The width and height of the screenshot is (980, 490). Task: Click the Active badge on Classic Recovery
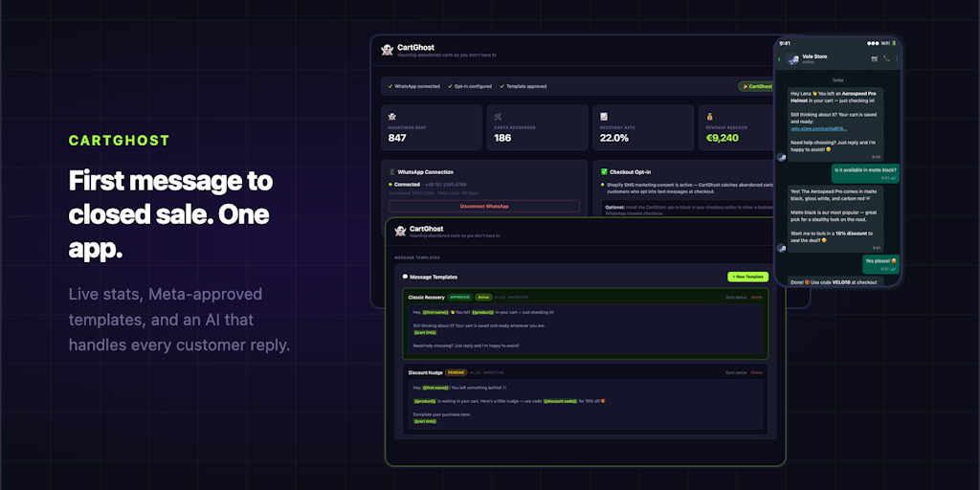(483, 297)
